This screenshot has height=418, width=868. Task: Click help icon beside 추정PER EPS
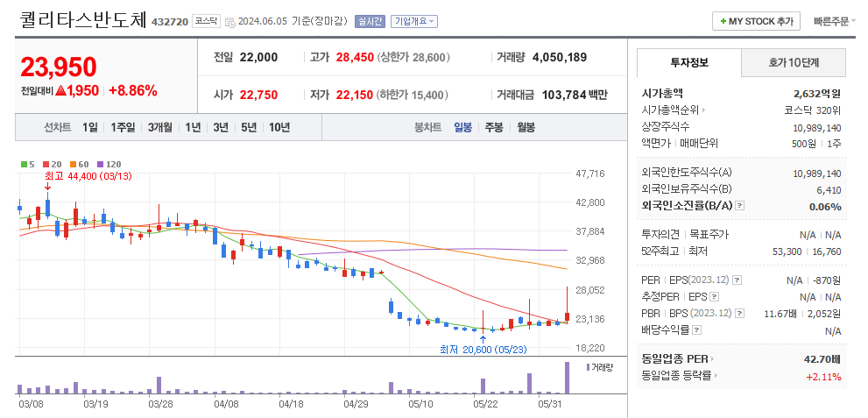pyautogui.click(x=715, y=297)
